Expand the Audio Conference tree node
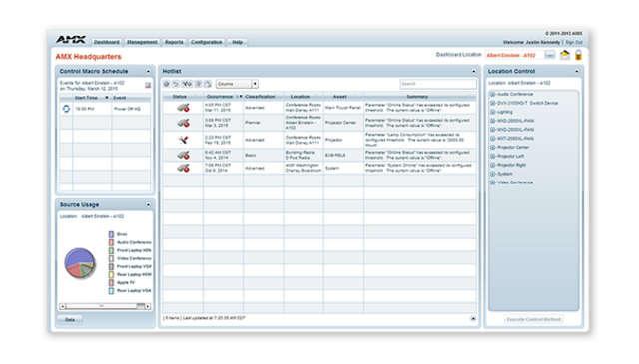Viewport: 639px width, 364px height. pos(492,94)
